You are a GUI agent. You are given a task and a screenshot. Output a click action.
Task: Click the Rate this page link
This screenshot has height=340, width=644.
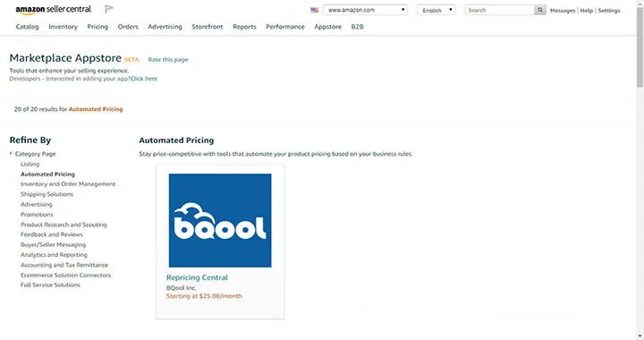click(x=168, y=60)
